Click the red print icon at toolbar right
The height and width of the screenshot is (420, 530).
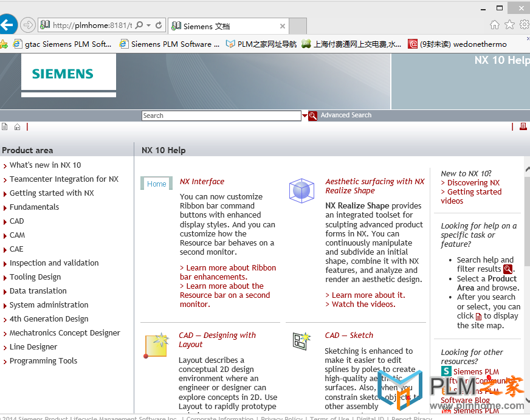click(x=523, y=126)
